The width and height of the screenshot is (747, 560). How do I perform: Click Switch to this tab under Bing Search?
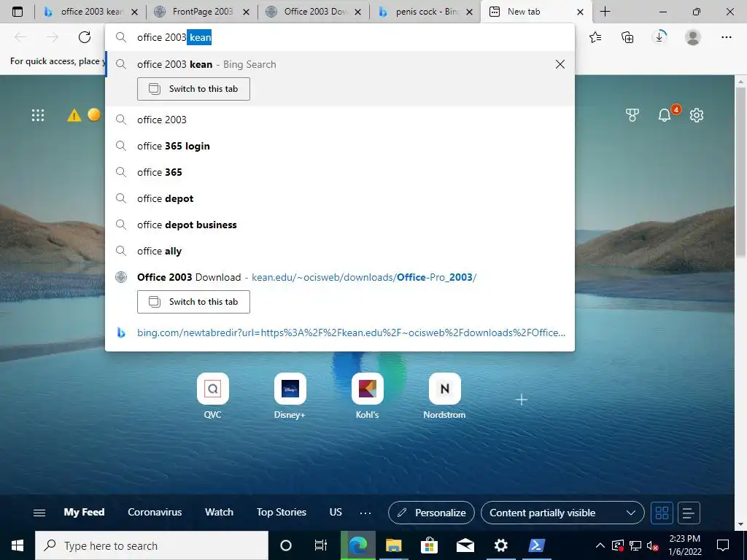[193, 89]
